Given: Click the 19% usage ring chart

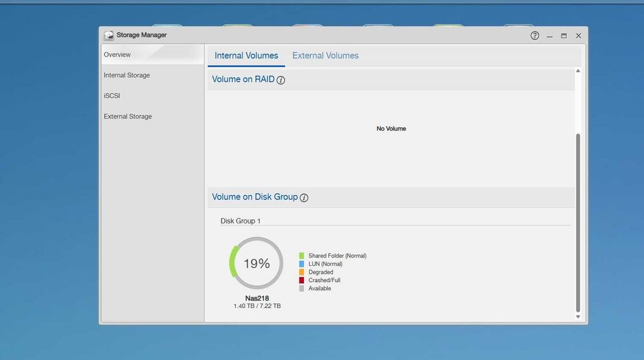Looking at the screenshot, I should click(256, 263).
